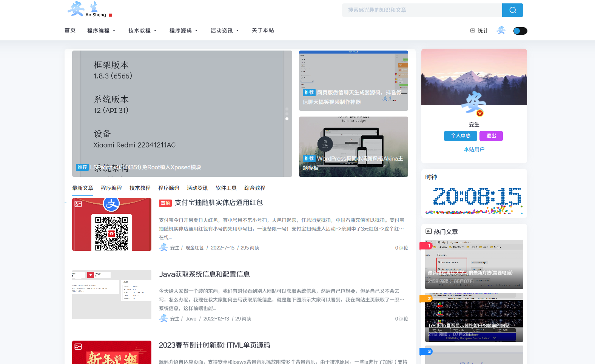This screenshot has height=364, width=595.
Task: Focus the search box for articles
Action: tap(422, 10)
